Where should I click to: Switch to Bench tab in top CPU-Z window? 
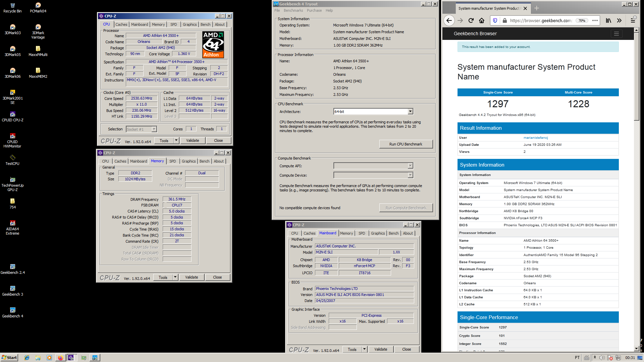point(206,24)
